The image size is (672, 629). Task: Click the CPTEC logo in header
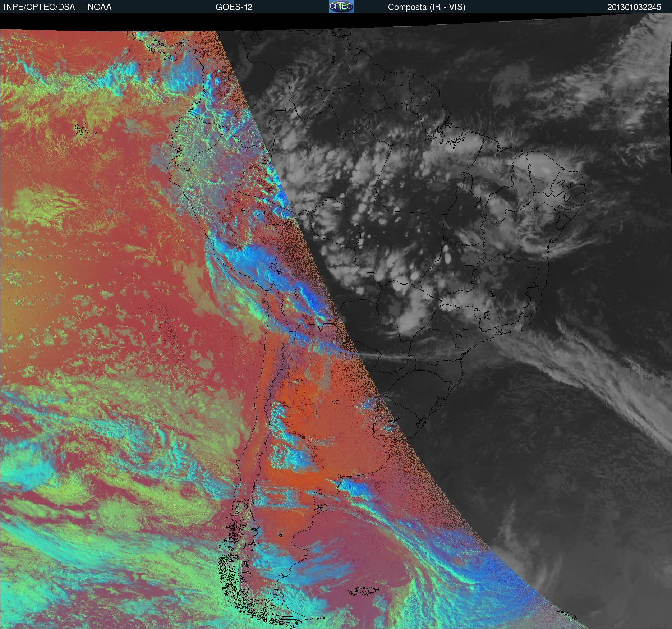click(341, 6)
